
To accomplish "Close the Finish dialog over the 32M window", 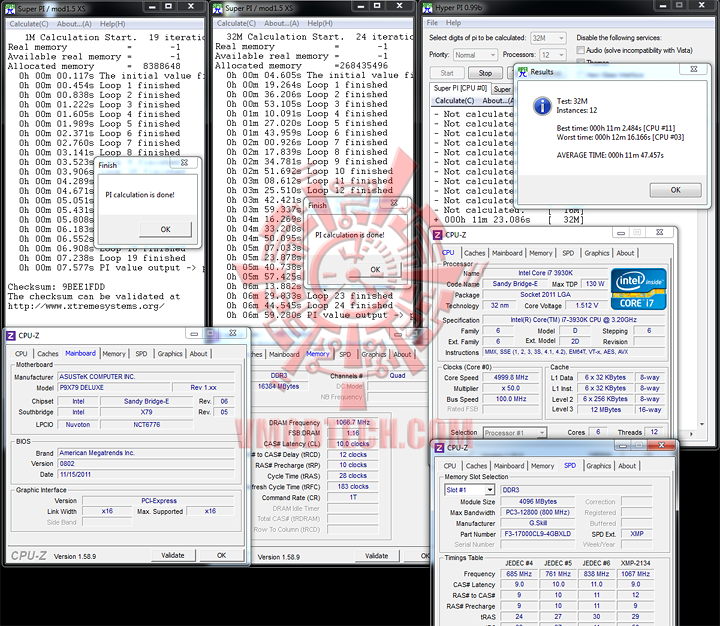I will [394, 203].
